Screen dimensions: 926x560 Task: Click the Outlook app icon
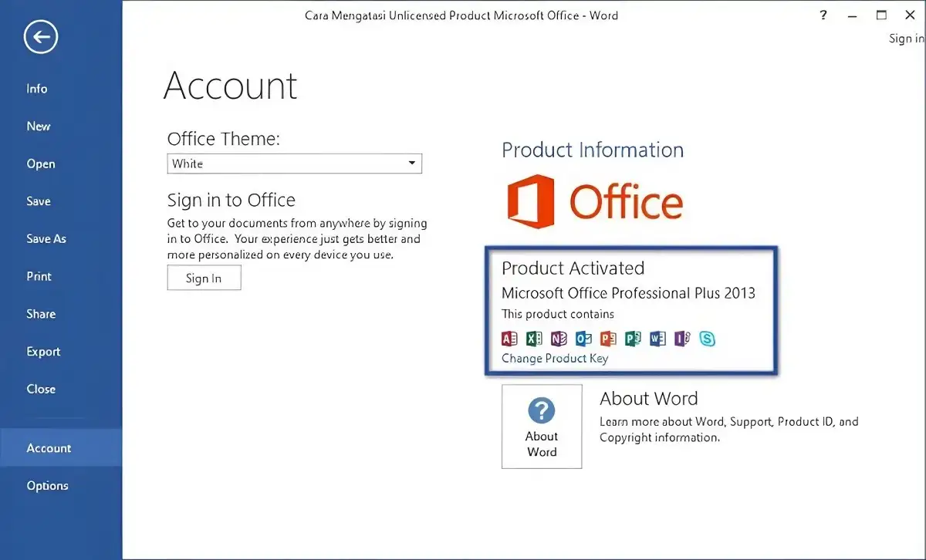tap(583, 339)
